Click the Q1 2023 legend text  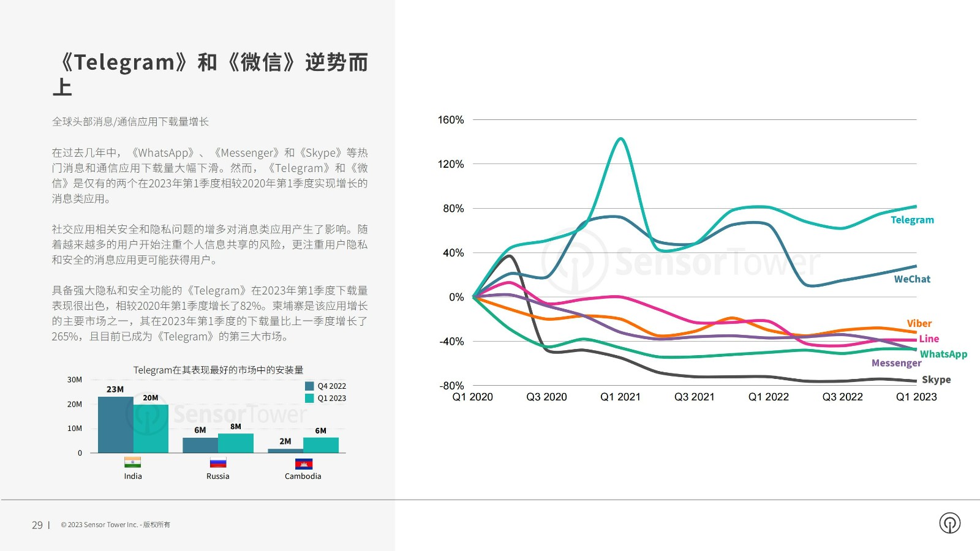point(332,399)
